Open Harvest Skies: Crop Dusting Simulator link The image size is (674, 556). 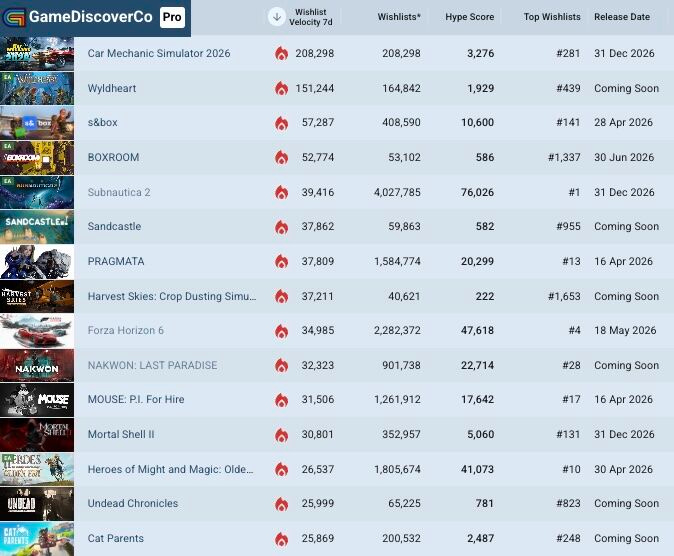pos(172,296)
